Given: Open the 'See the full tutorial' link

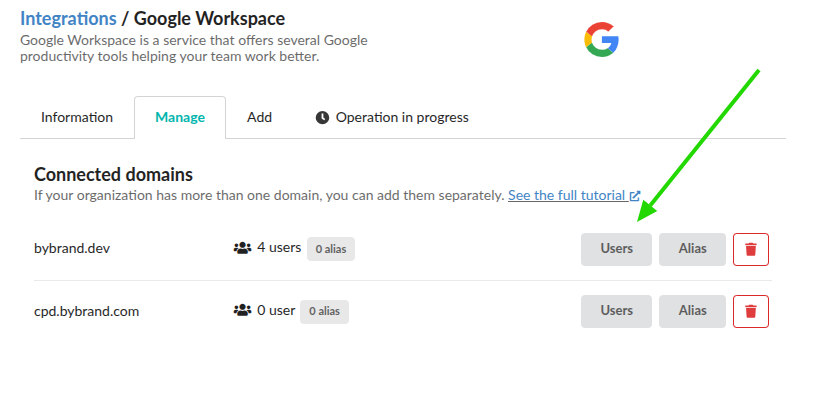Looking at the screenshot, I should (567, 196).
